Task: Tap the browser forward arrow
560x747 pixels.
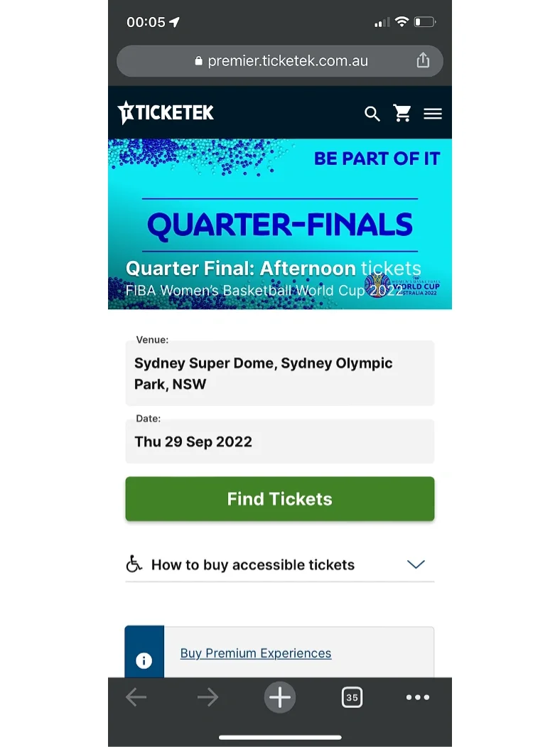Action: [208, 697]
